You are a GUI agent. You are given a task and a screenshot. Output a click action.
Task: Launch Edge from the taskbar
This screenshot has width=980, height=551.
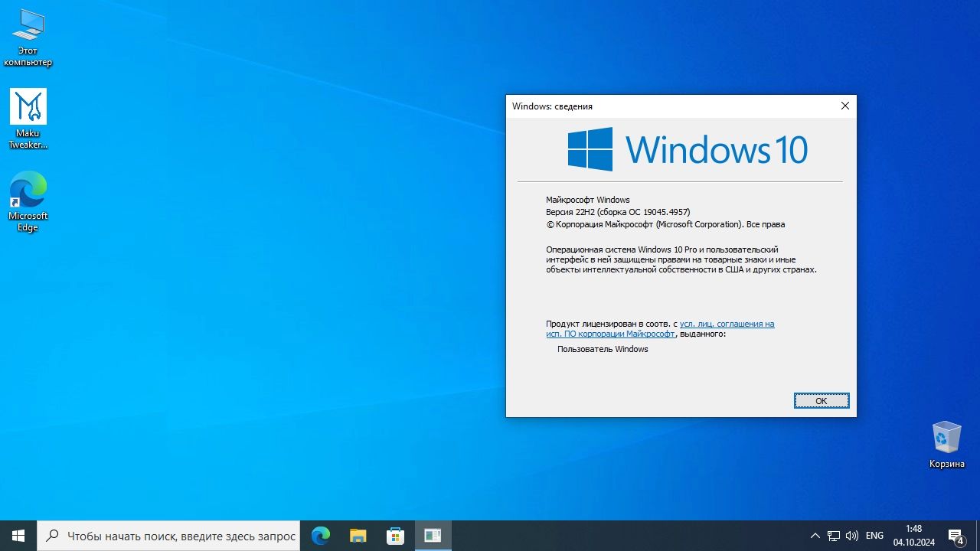pos(321,536)
